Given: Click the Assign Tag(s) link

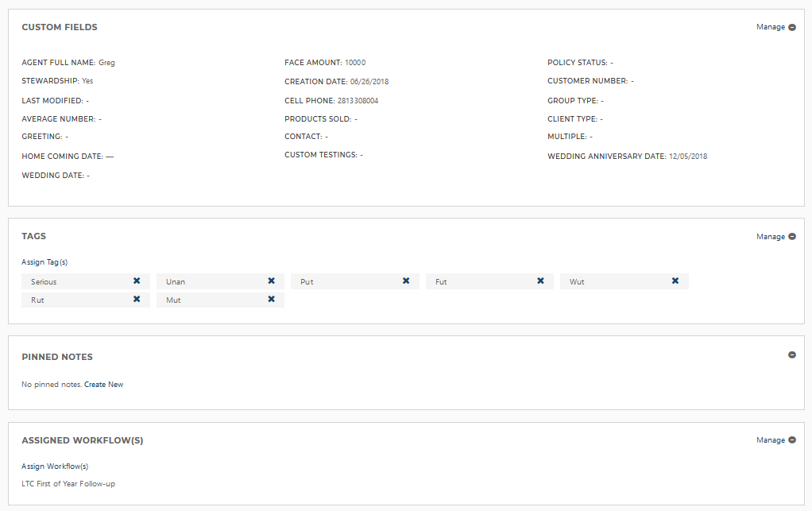Looking at the screenshot, I should (x=44, y=262).
